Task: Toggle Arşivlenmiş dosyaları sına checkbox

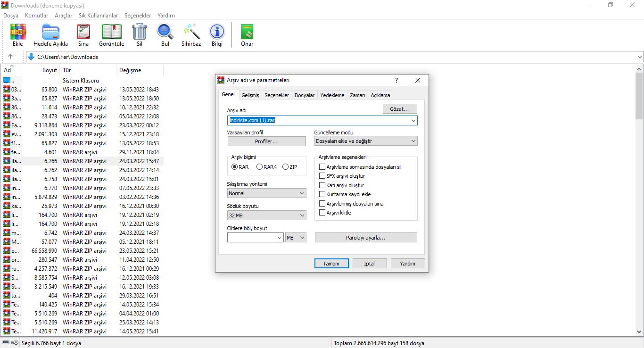Action: click(322, 204)
